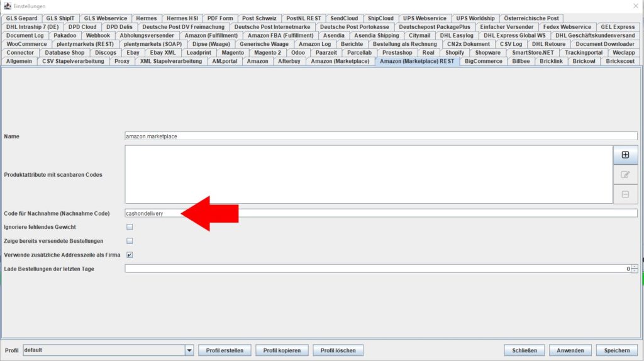Select the Proxy tab

point(122,61)
